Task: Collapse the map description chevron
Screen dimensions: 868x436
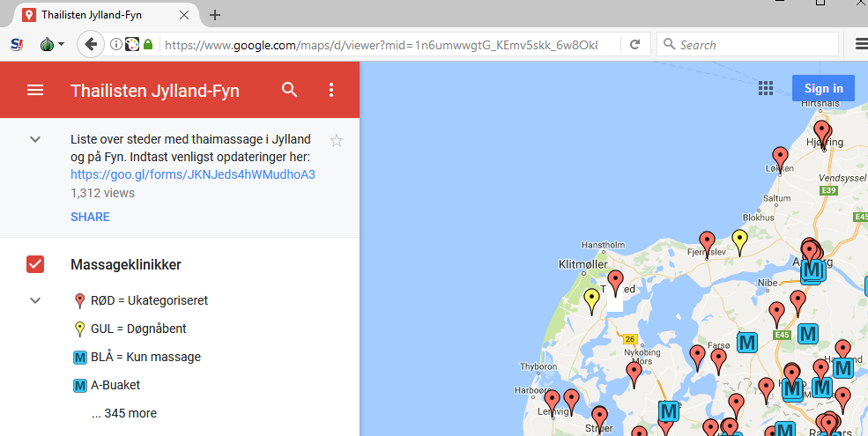Action: coord(35,139)
